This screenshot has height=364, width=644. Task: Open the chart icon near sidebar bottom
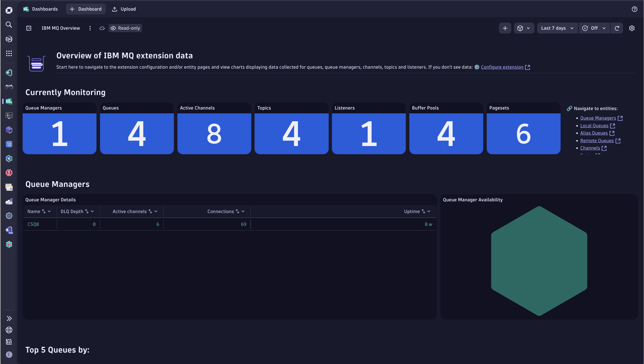(9, 342)
